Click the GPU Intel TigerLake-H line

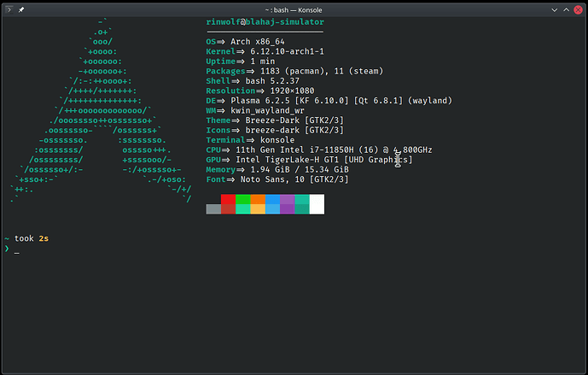click(x=310, y=160)
